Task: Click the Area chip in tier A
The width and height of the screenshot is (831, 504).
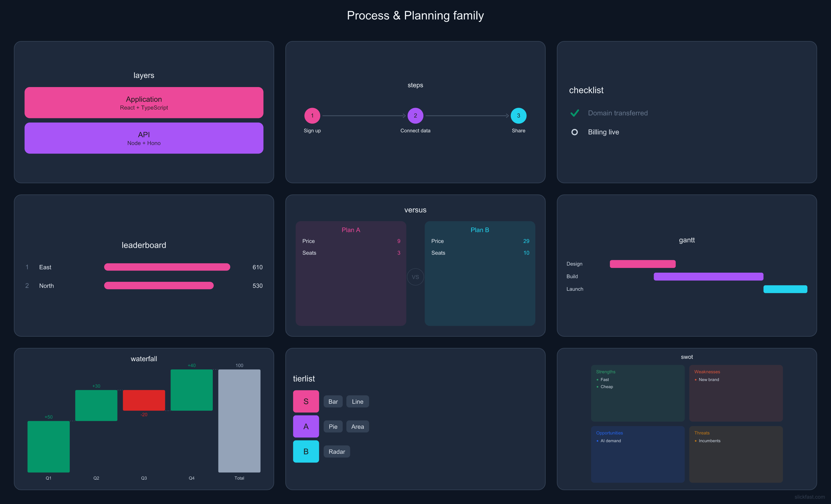Action: pyautogui.click(x=357, y=426)
